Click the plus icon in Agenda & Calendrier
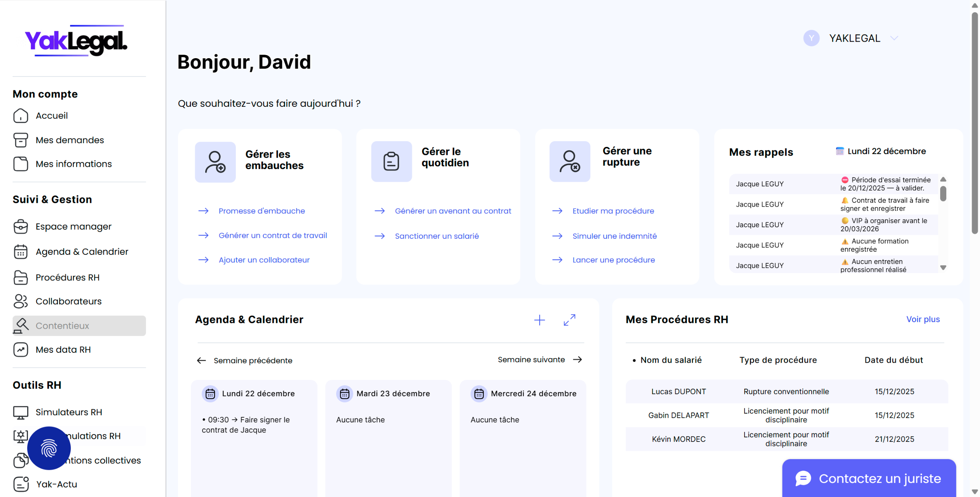The height and width of the screenshot is (497, 980). click(x=539, y=320)
